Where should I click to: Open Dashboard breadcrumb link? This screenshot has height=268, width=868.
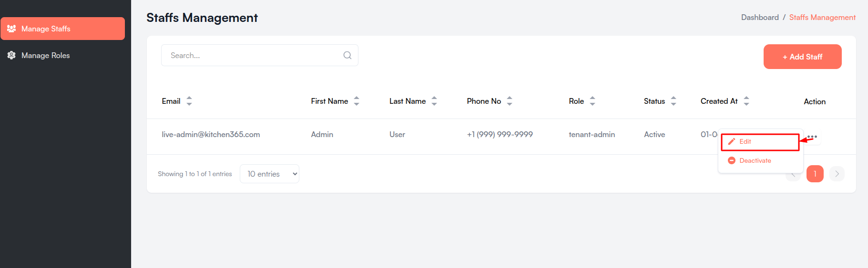[x=760, y=17]
